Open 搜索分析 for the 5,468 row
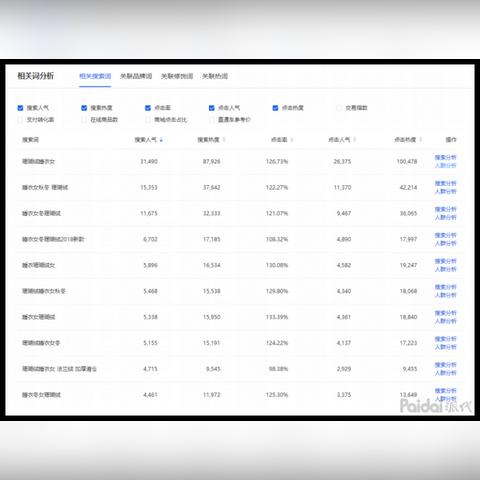The image size is (480, 480). coord(445,287)
